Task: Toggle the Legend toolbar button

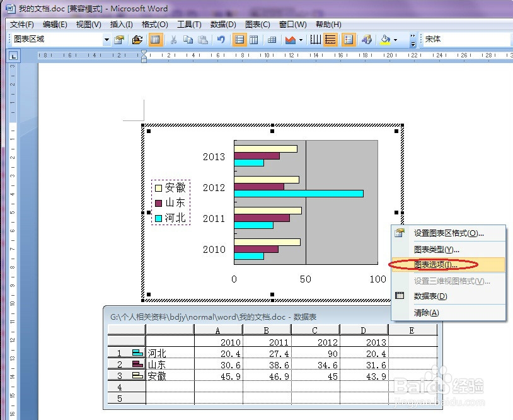Action: click(x=349, y=40)
